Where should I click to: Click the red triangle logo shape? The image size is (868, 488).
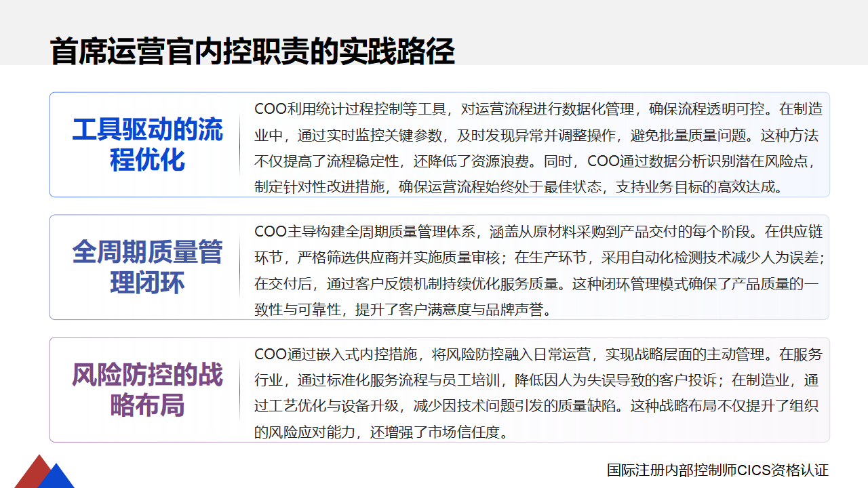31,473
